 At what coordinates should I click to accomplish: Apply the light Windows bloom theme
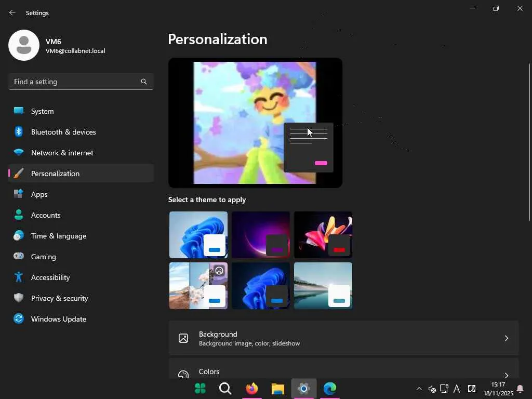pyautogui.click(x=198, y=235)
